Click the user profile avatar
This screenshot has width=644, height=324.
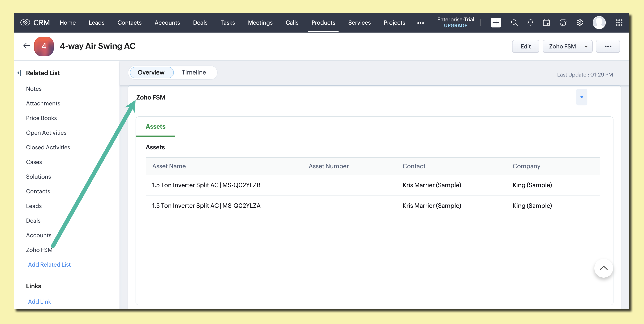coord(599,23)
